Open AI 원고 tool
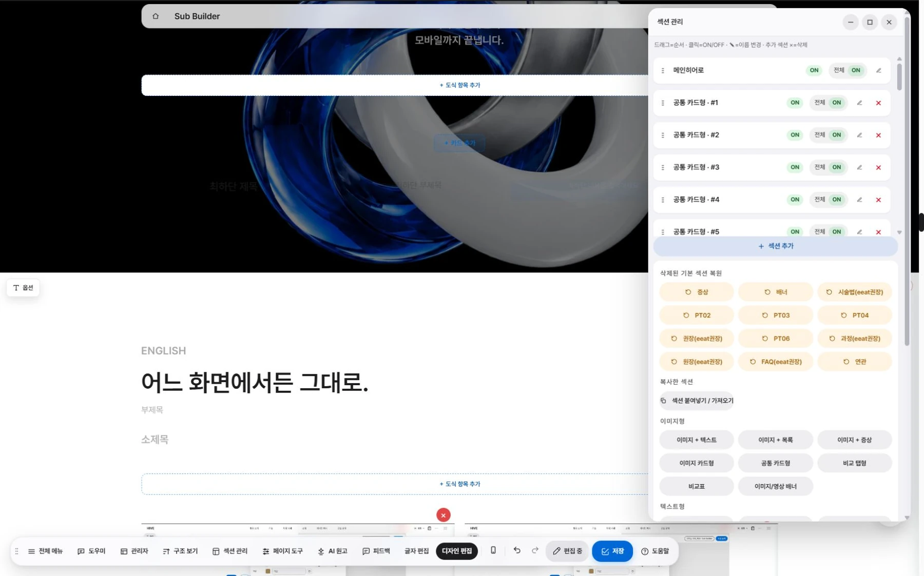 point(333,551)
